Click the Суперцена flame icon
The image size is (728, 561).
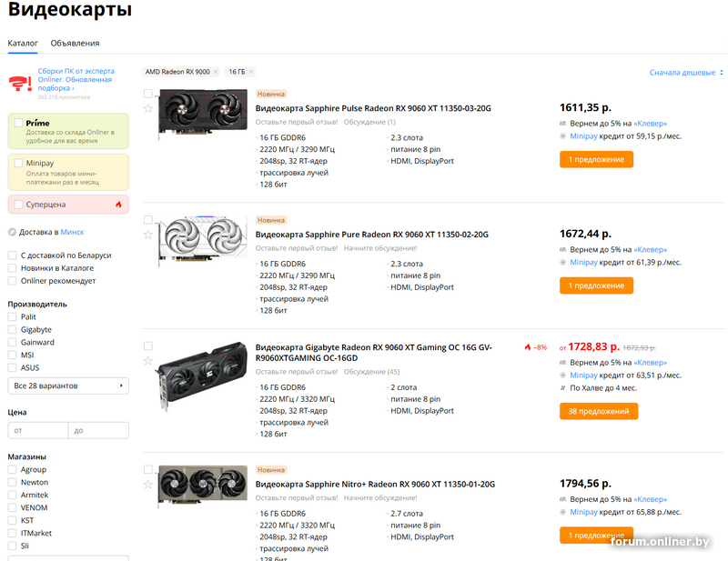tap(118, 205)
